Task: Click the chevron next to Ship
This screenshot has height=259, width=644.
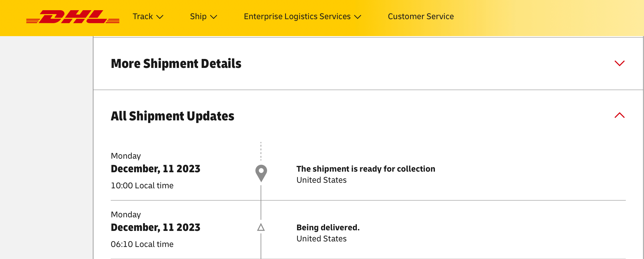Action: click(x=214, y=17)
